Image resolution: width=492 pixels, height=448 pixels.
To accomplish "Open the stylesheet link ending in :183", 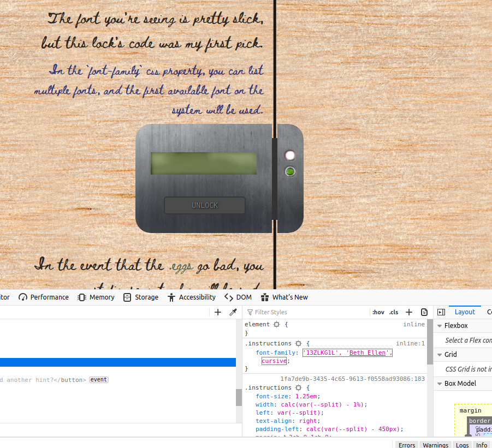I will [353, 379].
